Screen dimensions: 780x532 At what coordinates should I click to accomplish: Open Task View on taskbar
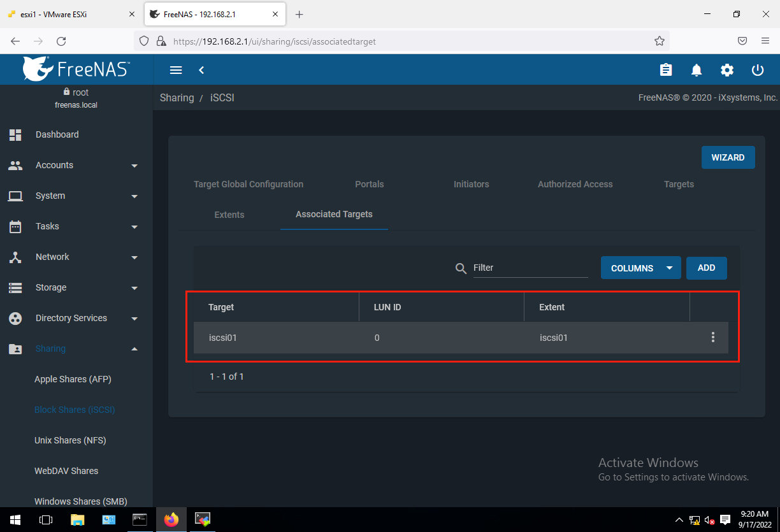46,519
